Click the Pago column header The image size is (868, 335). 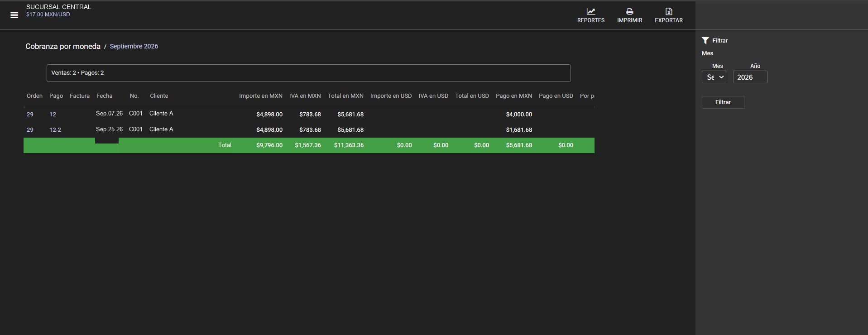click(56, 96)
